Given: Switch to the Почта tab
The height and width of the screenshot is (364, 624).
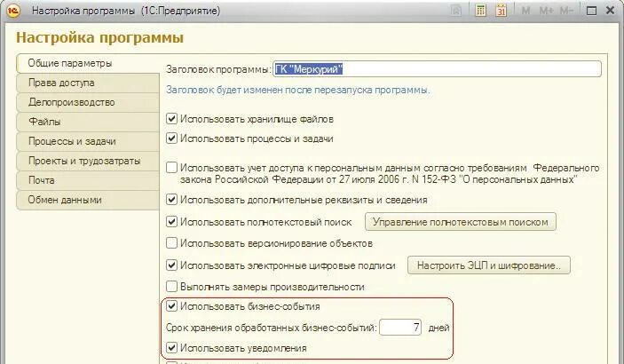Looking at the screenshot, I should pos(88,180).
